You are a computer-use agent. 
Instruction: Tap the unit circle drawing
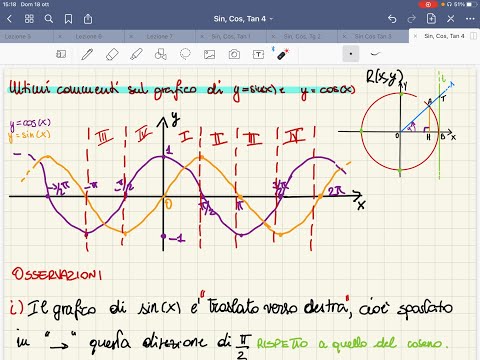[x=400, y=132]
